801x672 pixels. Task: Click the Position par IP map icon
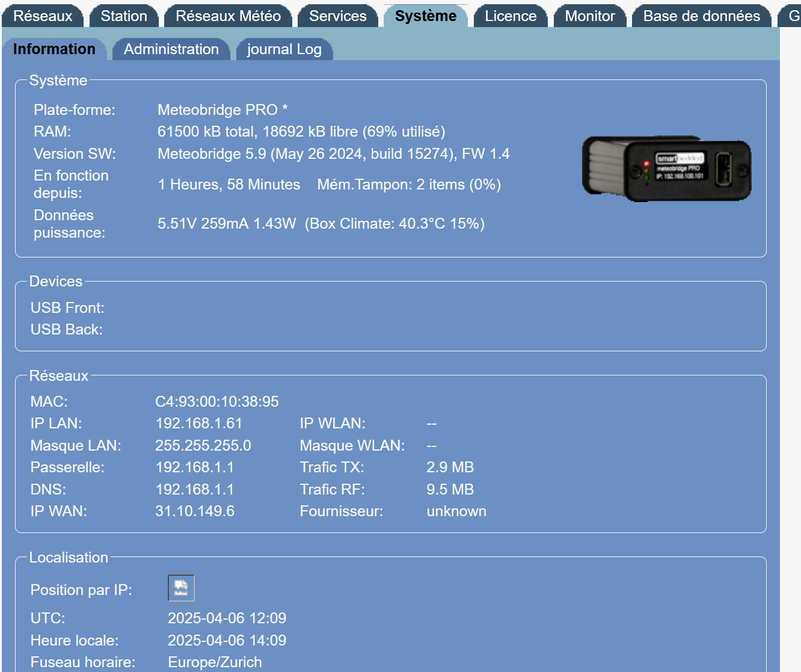pyautogui.click(x=181, y=588)
